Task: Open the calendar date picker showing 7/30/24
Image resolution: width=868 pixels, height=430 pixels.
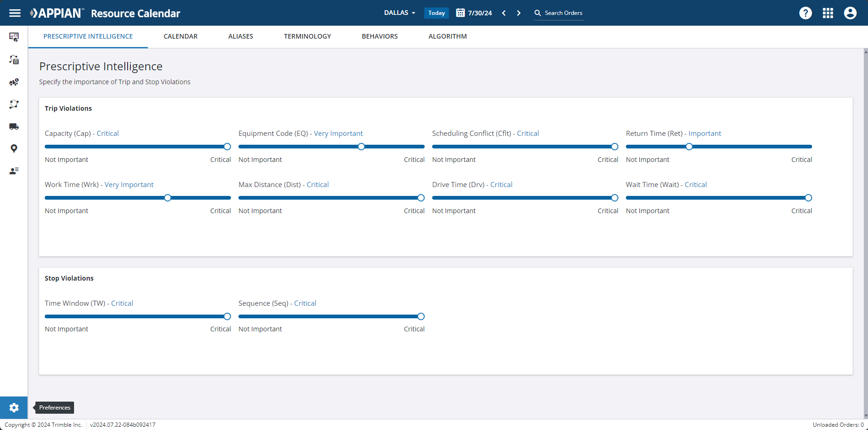Action: tap(474, 13)
